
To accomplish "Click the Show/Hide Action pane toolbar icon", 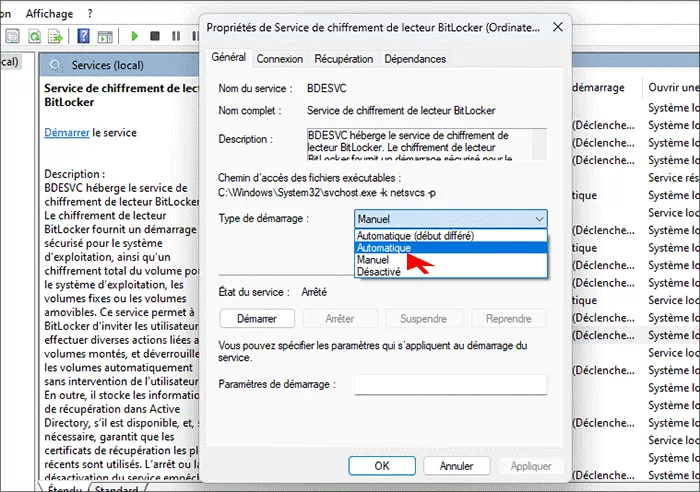I will (x=105, y=37).
